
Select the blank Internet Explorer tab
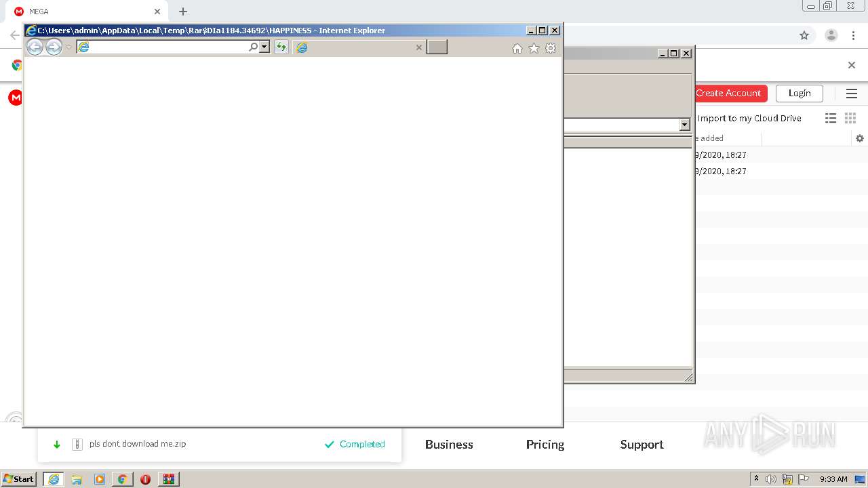[359, 47]
